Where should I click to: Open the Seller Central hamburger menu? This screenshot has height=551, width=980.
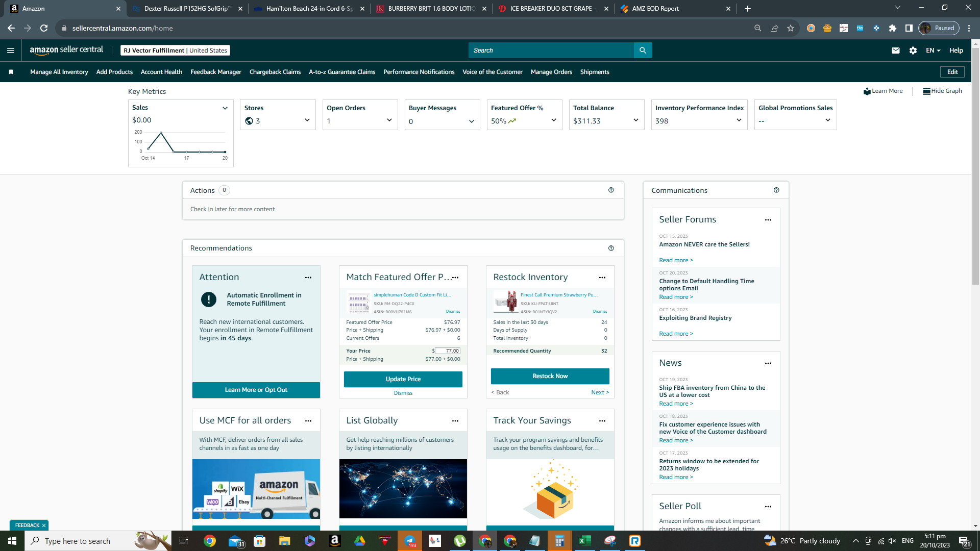pos(11,50)
